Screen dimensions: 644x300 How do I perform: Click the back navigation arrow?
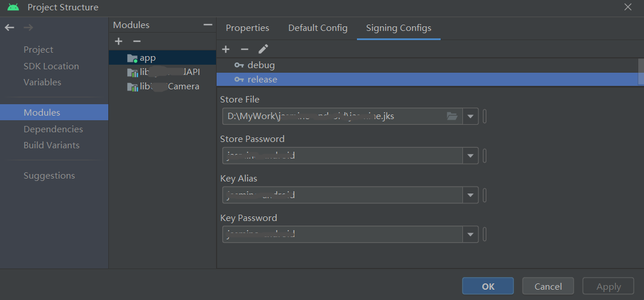[9, 27]
